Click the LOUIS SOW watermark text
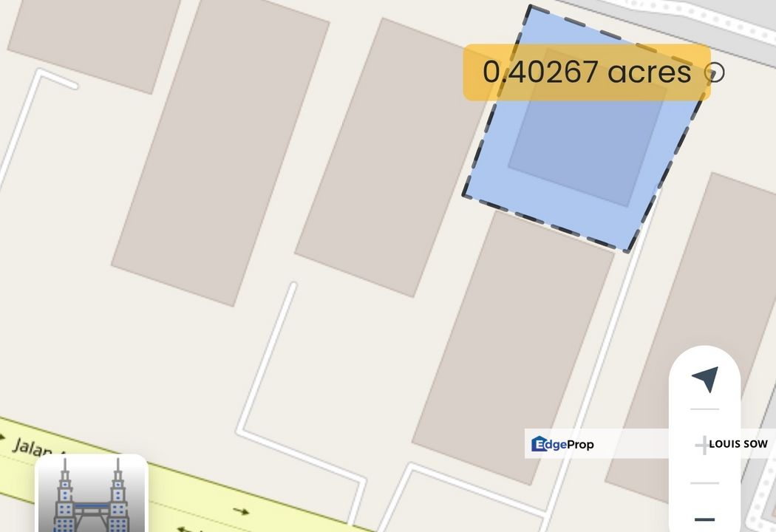Viewport: 776px width, 532px height. [x=738, y=444]
